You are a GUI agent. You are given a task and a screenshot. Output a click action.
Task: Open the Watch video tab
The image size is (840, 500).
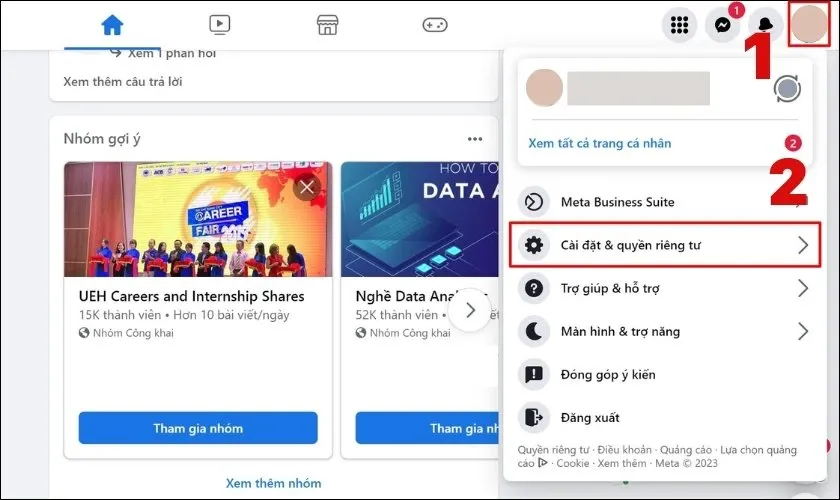click(x=220, y=24)
